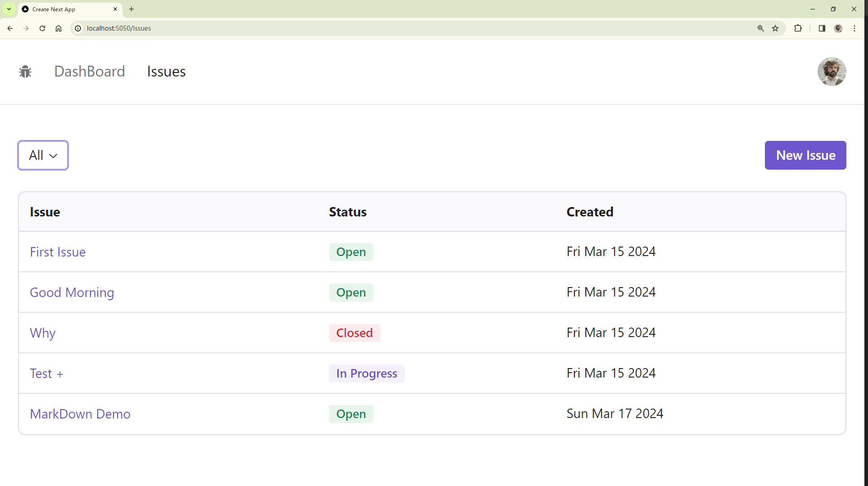Image resolution: width=868 pixels, height=486 pixels.
Task: Navigate to Issues page
Action: 166,72
